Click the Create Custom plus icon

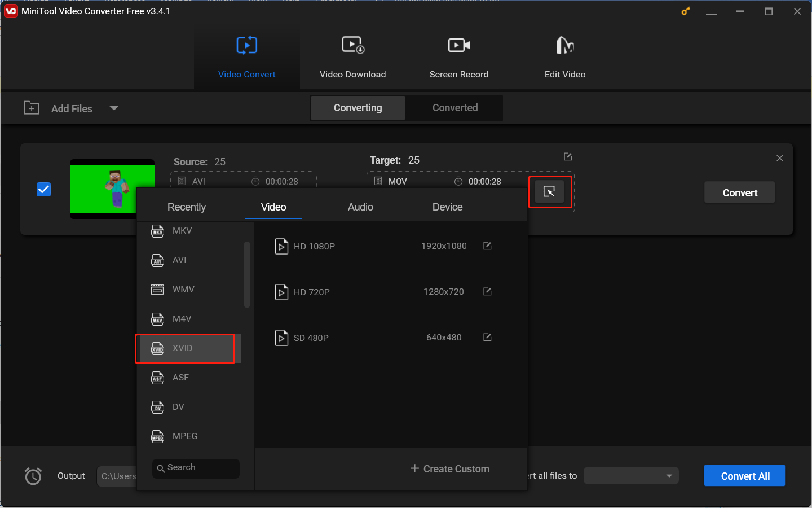414,468
